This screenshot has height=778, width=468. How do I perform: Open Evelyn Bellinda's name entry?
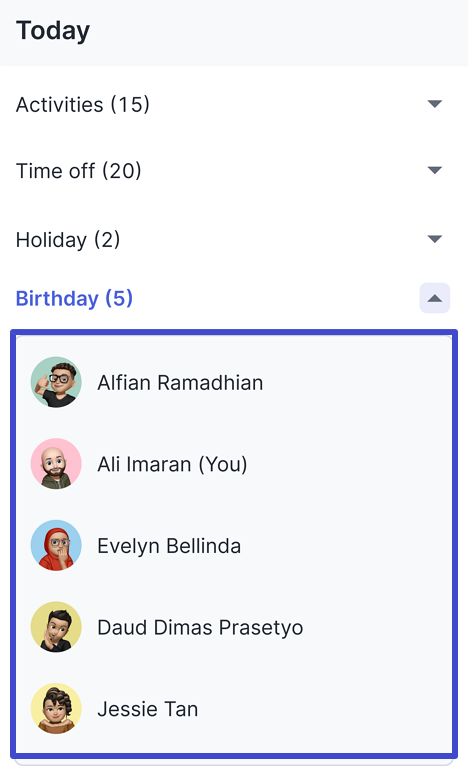point(169,546)
